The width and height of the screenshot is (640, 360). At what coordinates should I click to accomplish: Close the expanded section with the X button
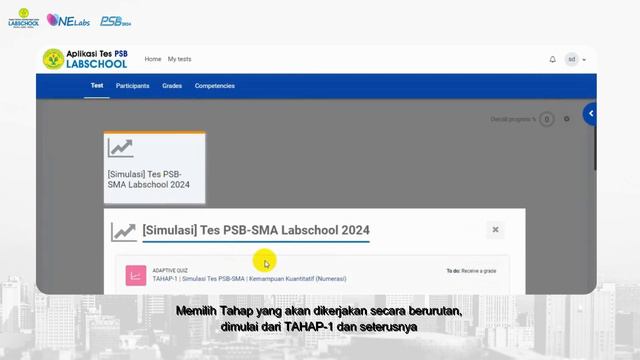[495, 230]
